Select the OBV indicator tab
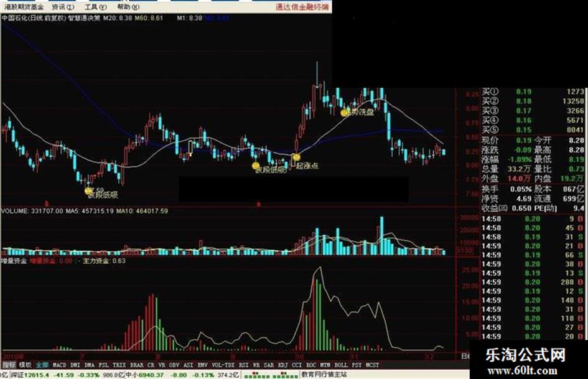 point(174,365)
